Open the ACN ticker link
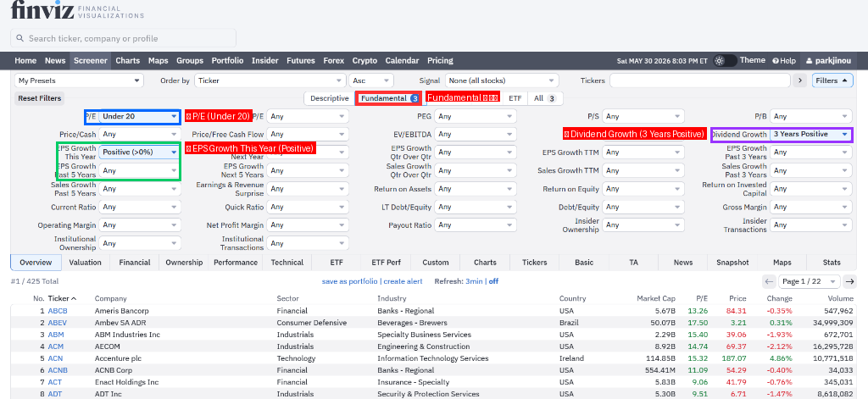The height and width of the screenshot is (399, 868). pos(55,358)
